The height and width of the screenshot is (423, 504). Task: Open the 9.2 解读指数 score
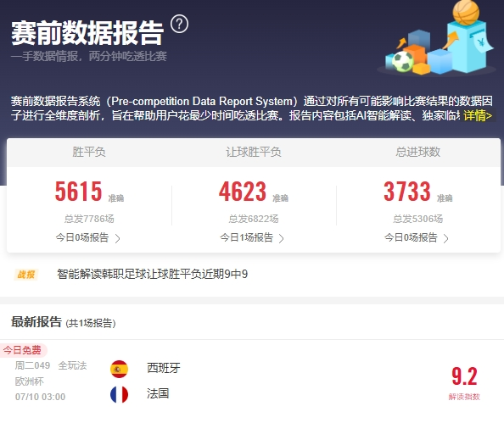pyautogui.click(x=464, y=383)
